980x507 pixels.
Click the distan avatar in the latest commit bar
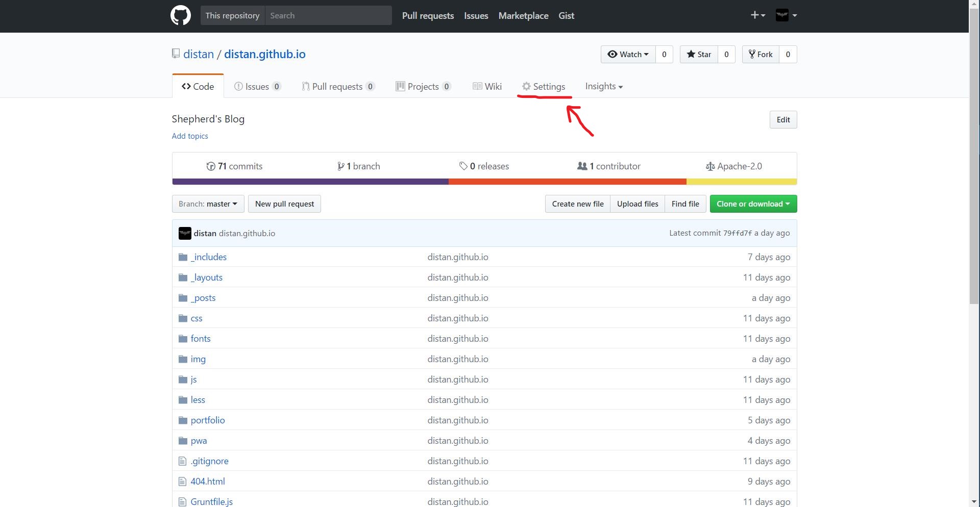[185, 233]
